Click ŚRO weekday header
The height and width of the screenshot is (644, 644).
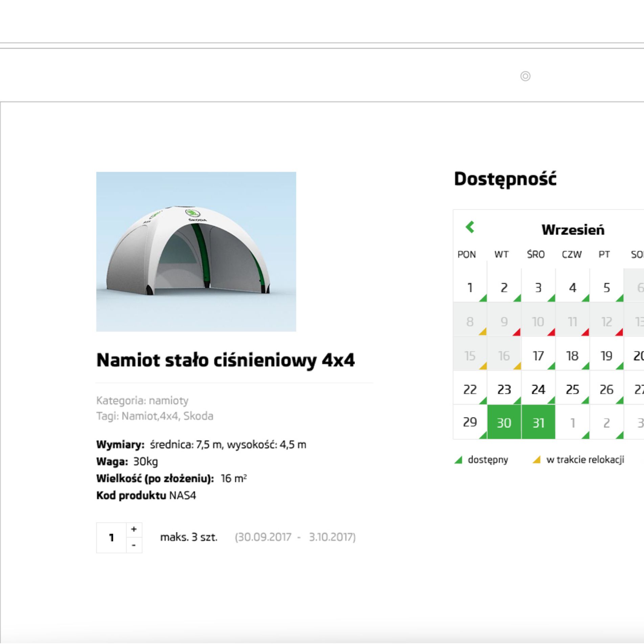(536, 254)
